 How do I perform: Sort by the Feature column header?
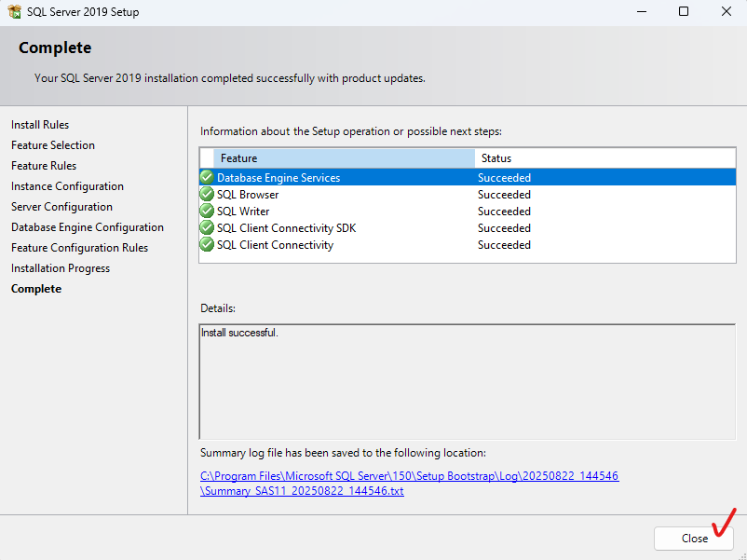(x=344, y=157)
